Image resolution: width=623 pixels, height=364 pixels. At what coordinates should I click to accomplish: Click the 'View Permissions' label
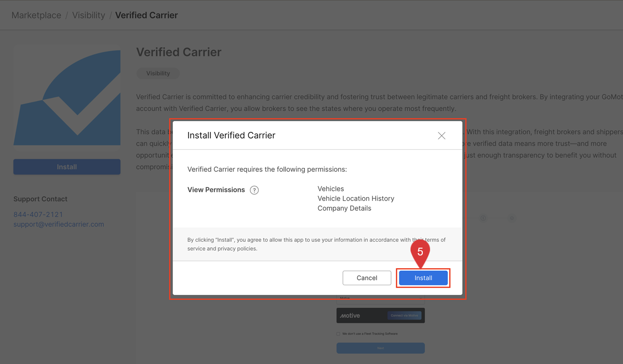pos(216,190)
